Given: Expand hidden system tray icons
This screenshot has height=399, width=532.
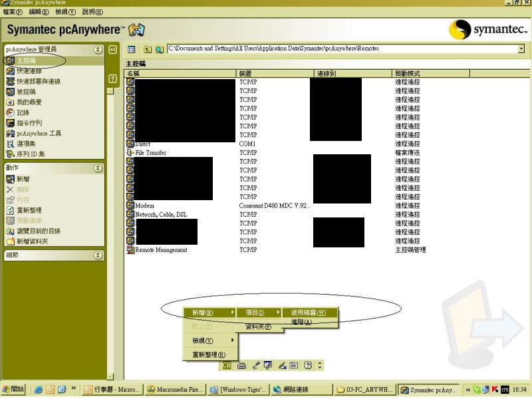Looking at the screenshot, I should pyautogui.click(x=468, y=390).
